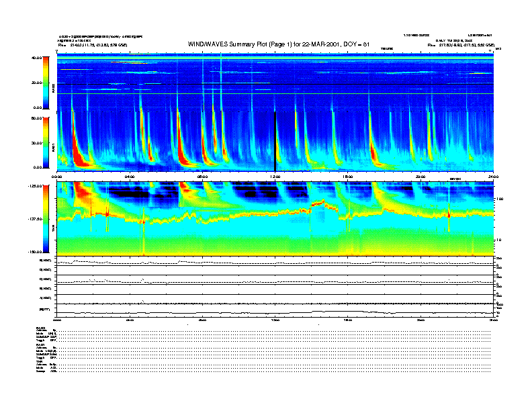
Task: Click the -137.50 label on TNR color scale
Action: click(35, 219)
